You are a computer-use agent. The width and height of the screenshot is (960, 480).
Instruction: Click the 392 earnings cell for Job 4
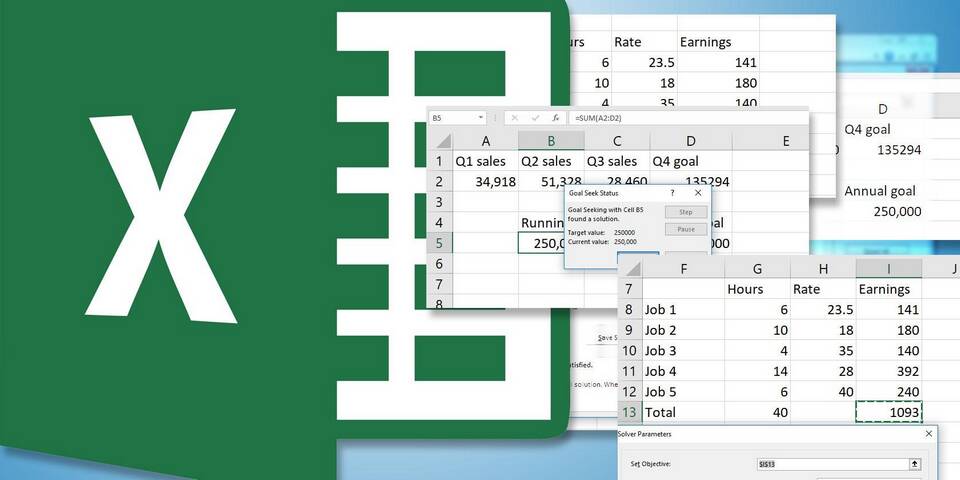tap(888, 371)
